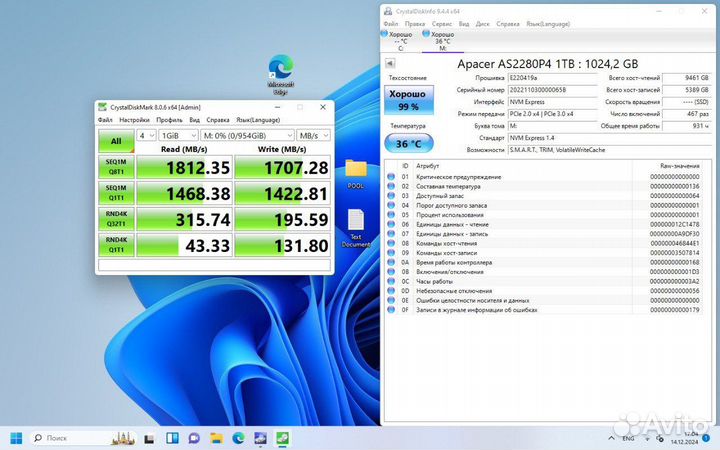Open the volume icon in system tray

coord(660,438)
